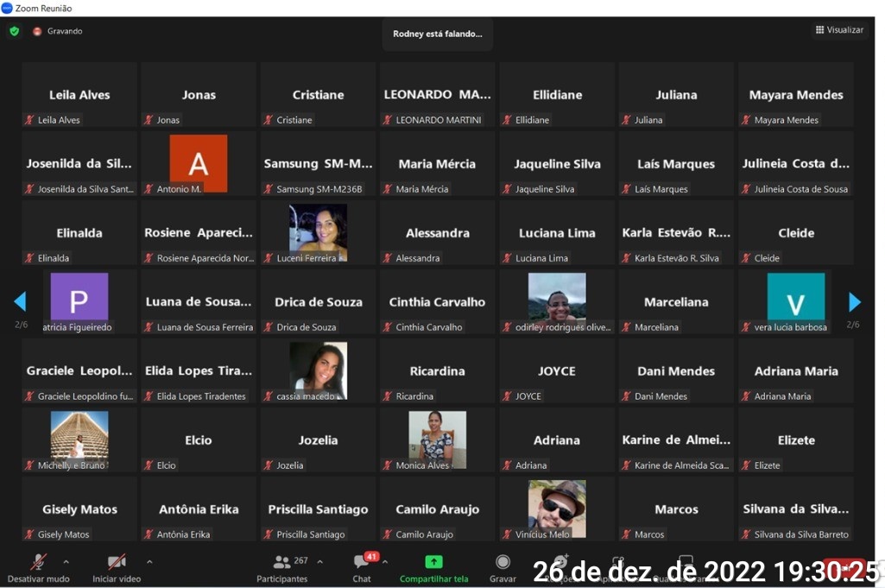
Task: Expand video options arrow beside Iniciar vídeo
Action: (x=149, y=561)
